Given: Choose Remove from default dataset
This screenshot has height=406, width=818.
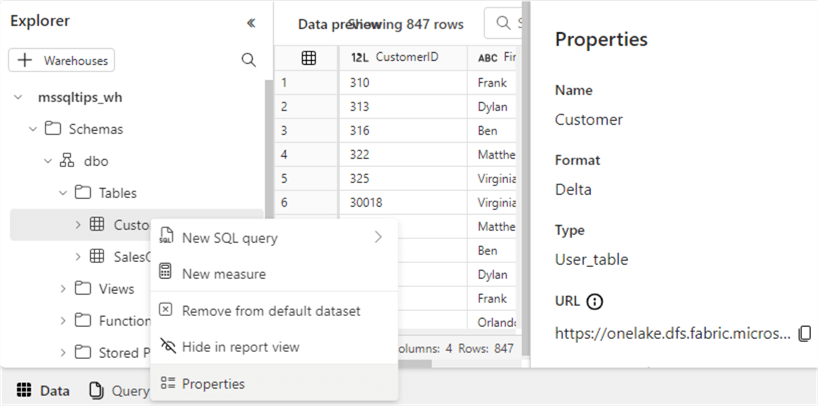Looking at the screenshot, I should (x=270, y=311).
